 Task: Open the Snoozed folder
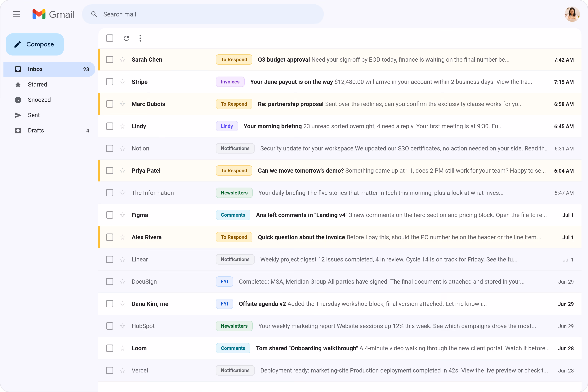pos(49,100)
